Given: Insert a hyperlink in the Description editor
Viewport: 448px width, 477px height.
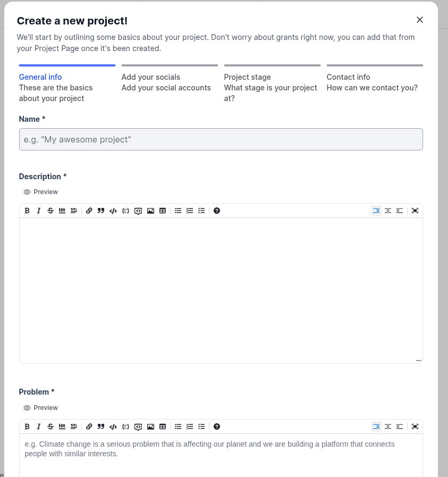Looking at the screenshot, I should tap(89, 211).
